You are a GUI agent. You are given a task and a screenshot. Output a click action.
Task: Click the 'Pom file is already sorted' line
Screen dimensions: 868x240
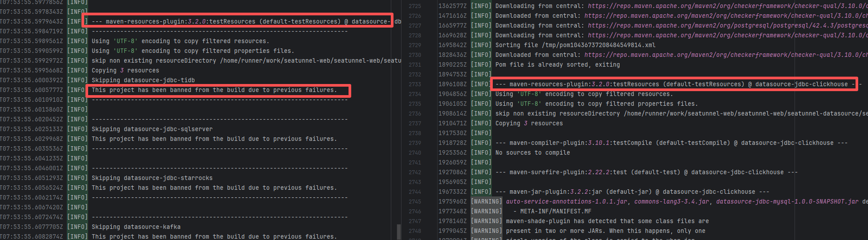point(557,65)
